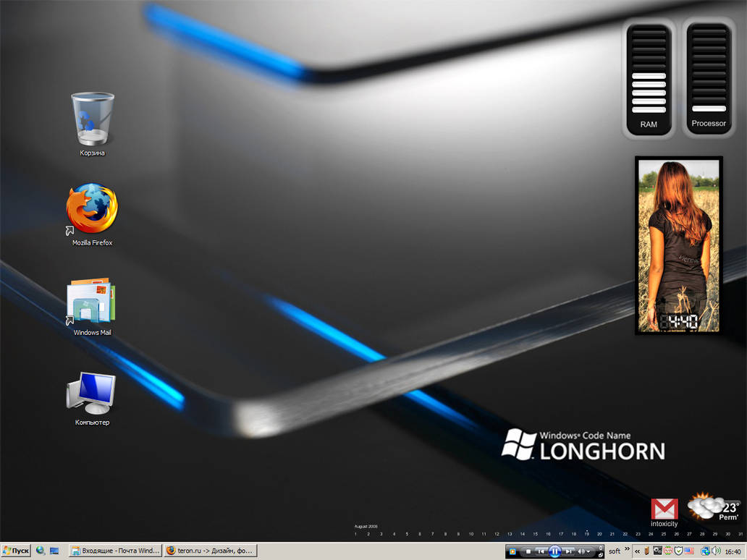Select day 10 in the calendar strip
The height and width of the screenshot is (560, 747).
point(471,534)
